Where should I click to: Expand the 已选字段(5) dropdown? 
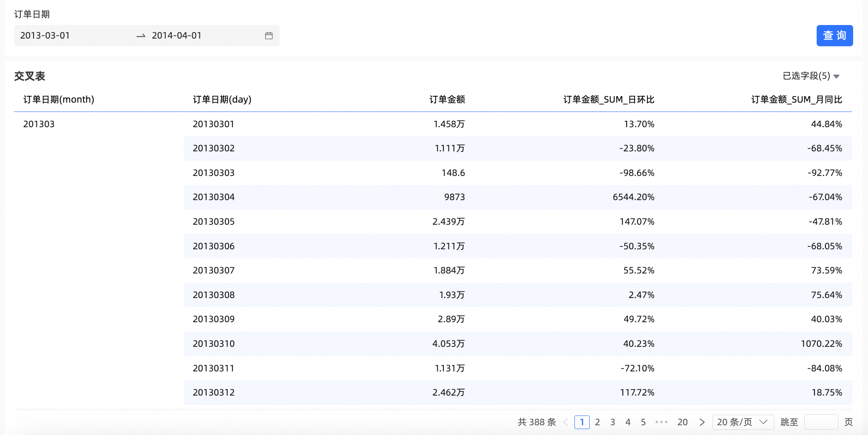[811, 76]
